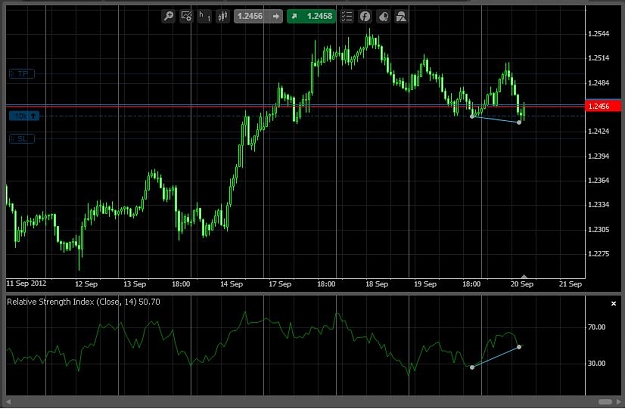Click the 1.2544 price axis label
Viewport: 625px width, 409px height.
coord(599,34)
